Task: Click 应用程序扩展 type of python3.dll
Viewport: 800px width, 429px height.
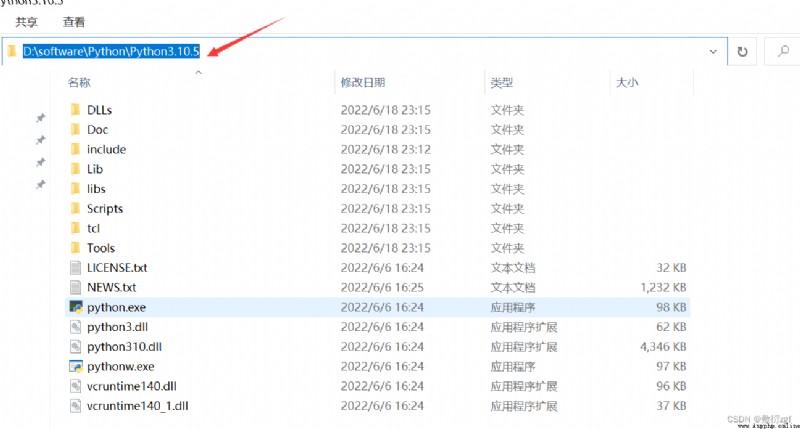Action: point(524,327)
